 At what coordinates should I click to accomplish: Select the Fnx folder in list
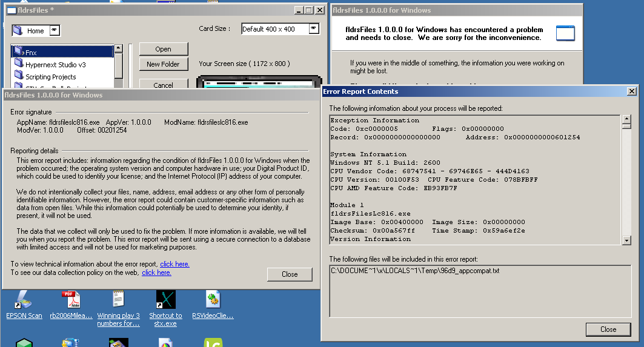[31, 53]
